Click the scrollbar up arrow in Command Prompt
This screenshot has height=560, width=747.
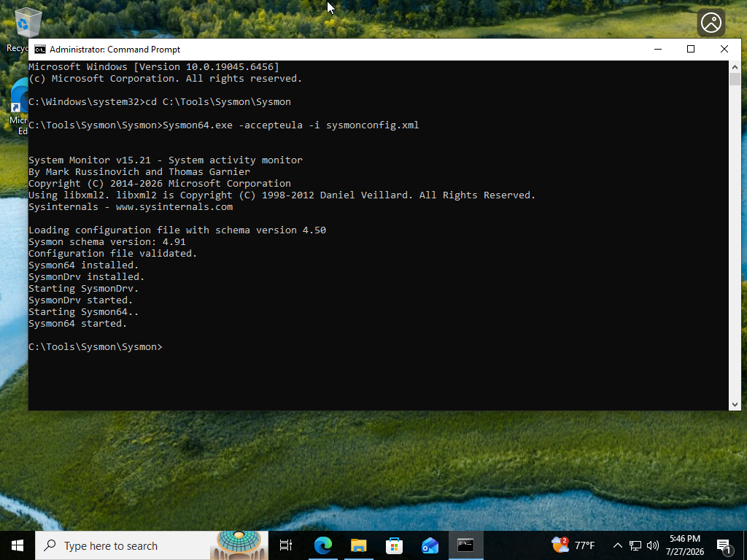tap(735, 66)
